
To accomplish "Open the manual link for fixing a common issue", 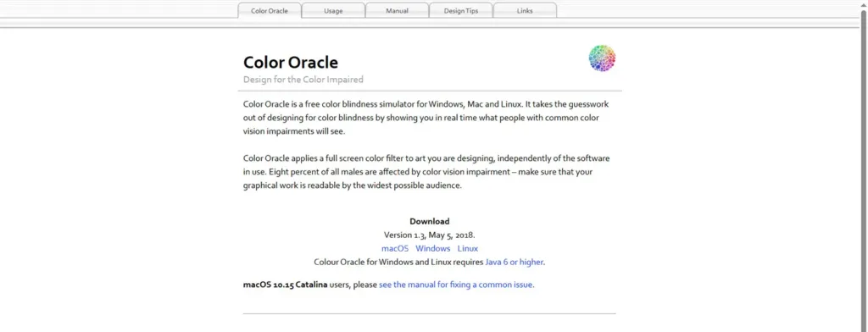I will (456, 285).
